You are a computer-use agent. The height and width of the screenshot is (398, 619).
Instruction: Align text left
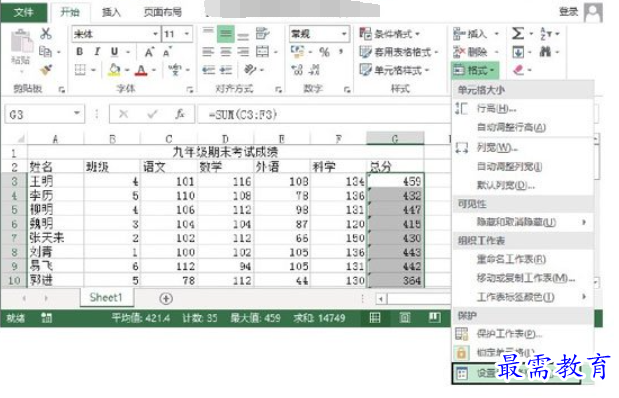[x=208, y=52]
